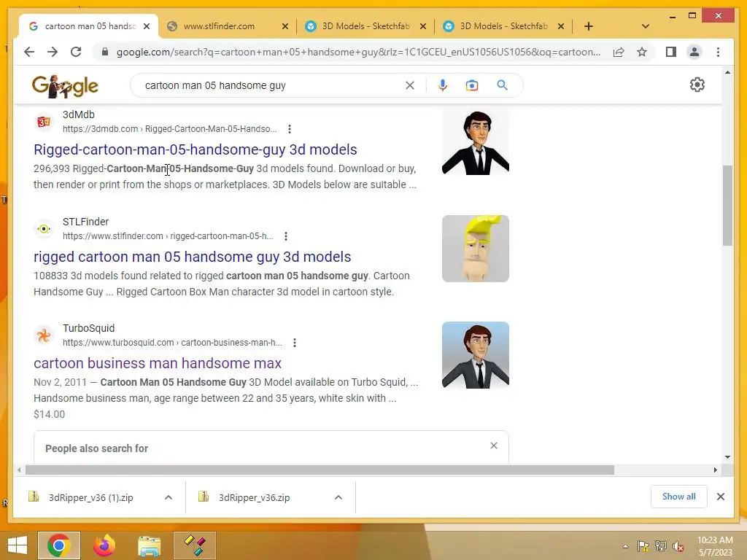Viewport: 747px width, 560px height.
Task: Start voice search with the microphone
Action: click(443, 85)
